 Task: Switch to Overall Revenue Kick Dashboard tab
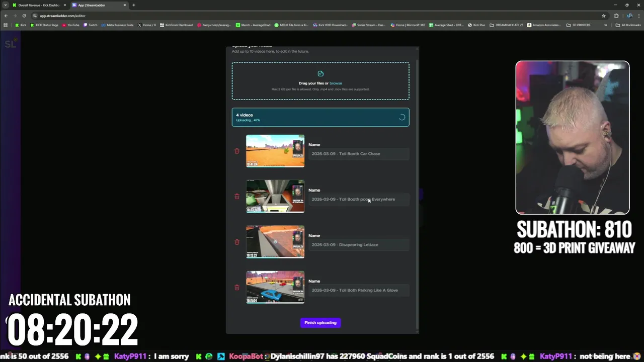(38, 5)
